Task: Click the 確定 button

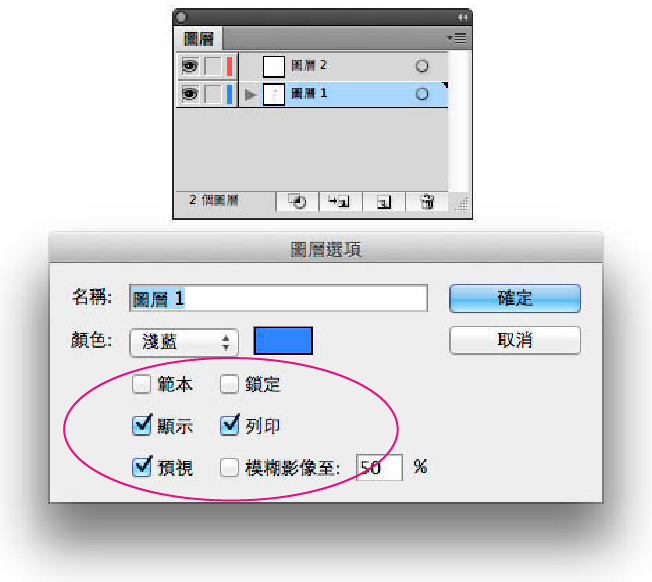Action: (515, 298)
